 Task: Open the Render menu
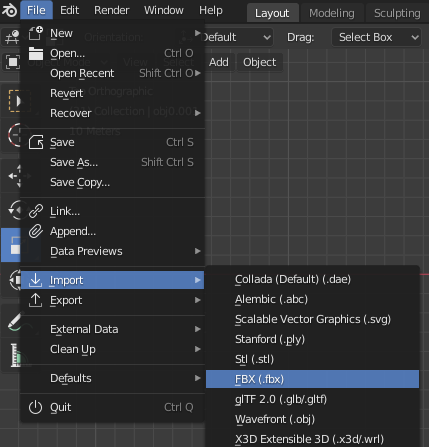[x=111, y=10]
